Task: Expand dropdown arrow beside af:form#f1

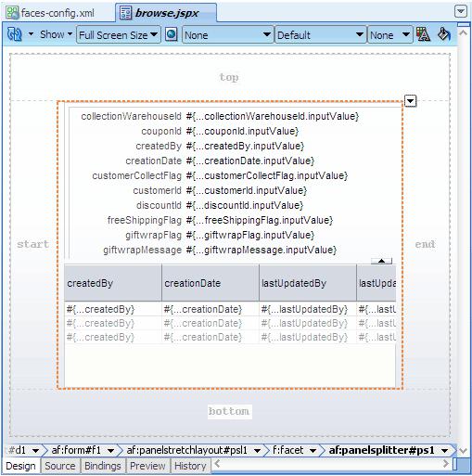Action: coord(110,451)
